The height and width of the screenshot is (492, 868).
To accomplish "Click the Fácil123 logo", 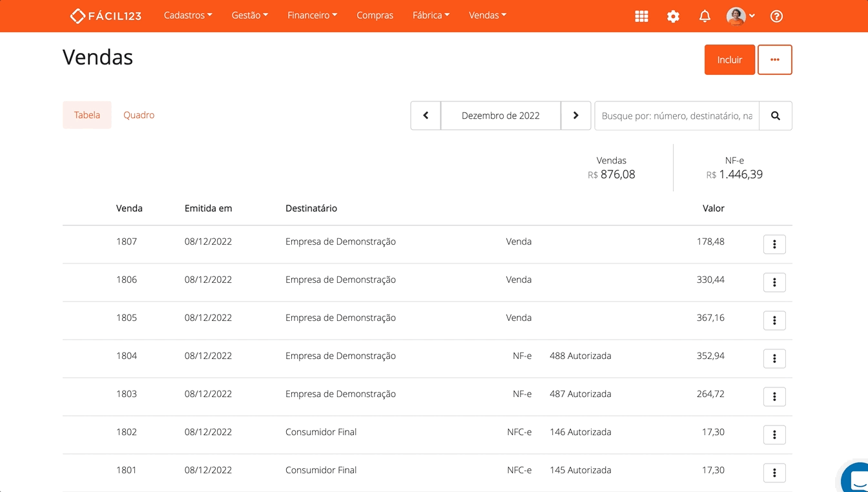I will (x=106, y=15).
